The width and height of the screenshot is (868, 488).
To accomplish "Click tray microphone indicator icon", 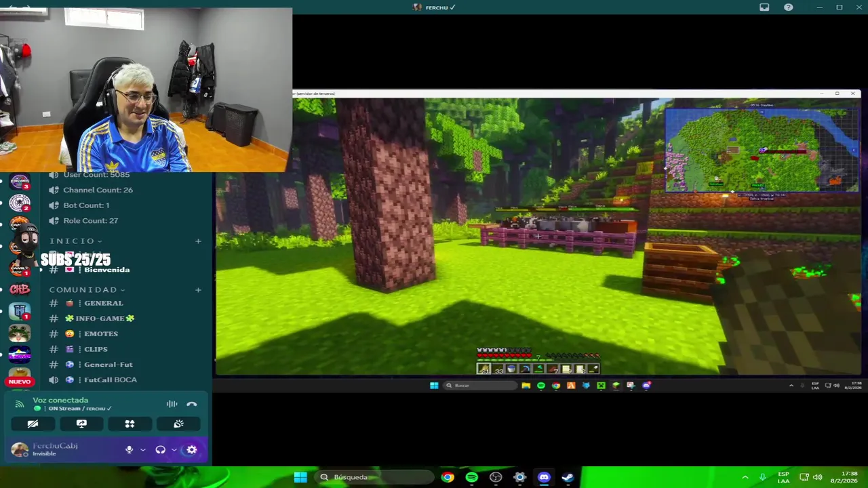I will point(763,477).
